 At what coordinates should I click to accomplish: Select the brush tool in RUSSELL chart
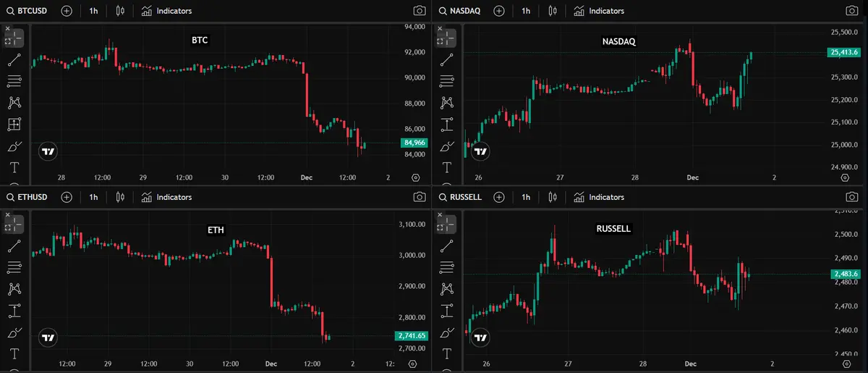(447, 333)
